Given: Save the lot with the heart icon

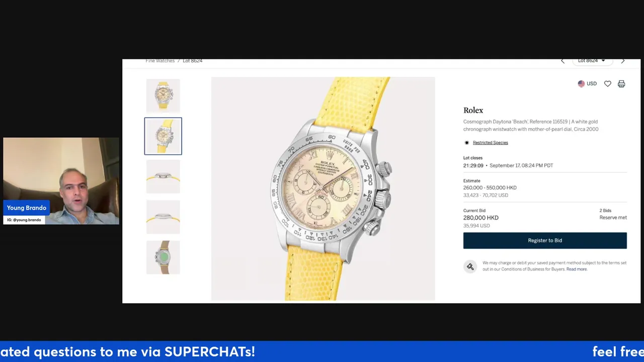Looking at the screenshot, I should click(x=608, y=84).
